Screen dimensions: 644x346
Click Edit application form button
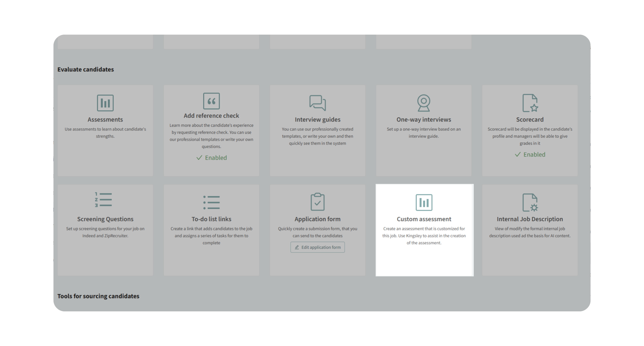[317, 247]
